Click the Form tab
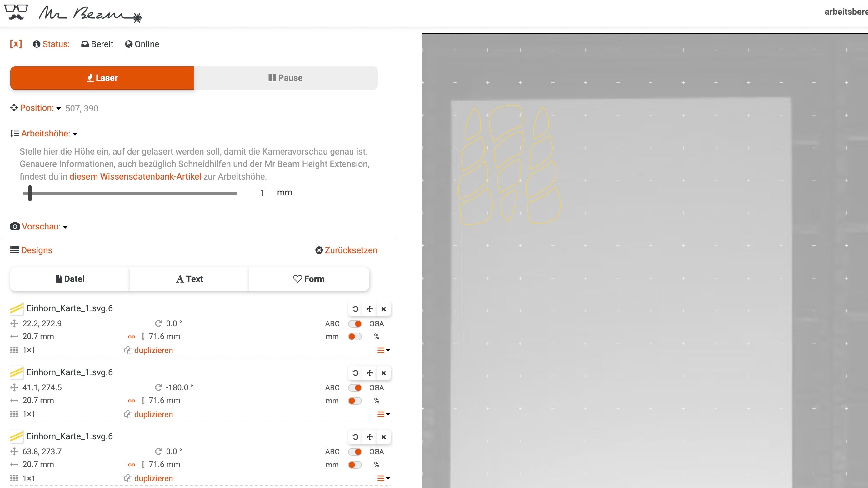Screen dimensions: 868x488 pos(309,279)
